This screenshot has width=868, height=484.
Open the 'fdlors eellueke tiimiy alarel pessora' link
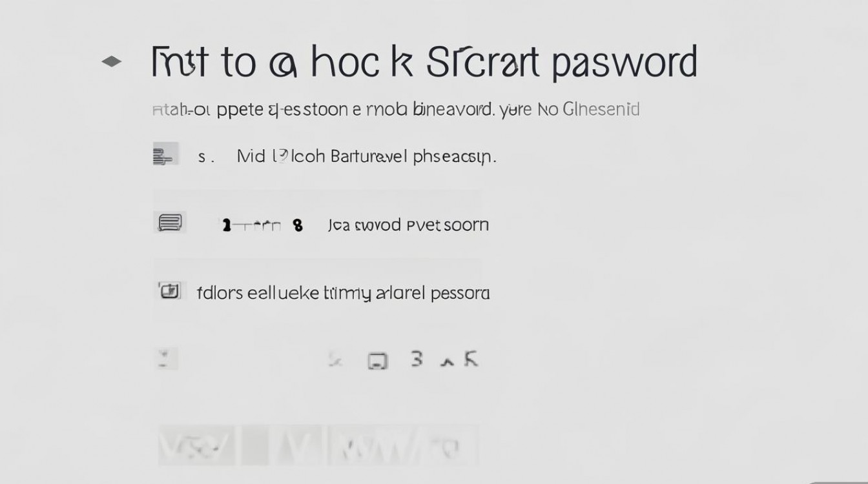343,294
